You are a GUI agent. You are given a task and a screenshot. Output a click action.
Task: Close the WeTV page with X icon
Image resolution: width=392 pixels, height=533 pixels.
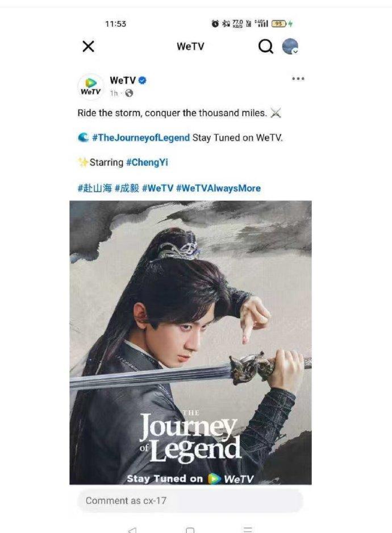coord(88,47)
